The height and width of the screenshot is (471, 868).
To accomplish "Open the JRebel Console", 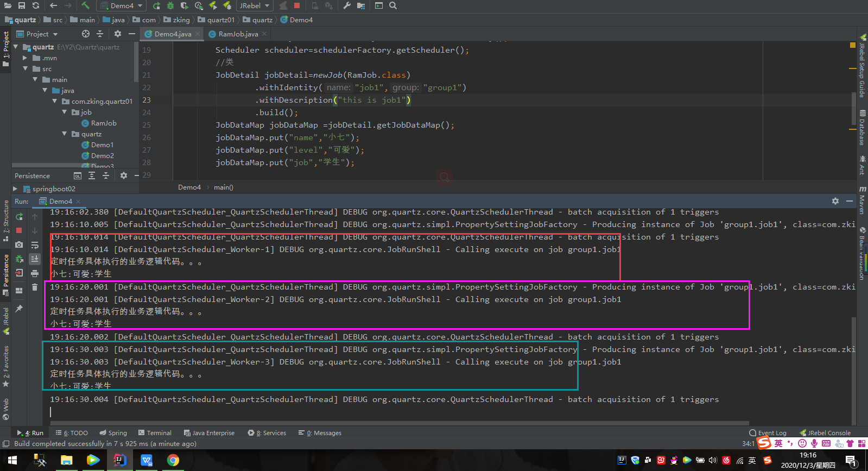I will (x=825, y=433).
